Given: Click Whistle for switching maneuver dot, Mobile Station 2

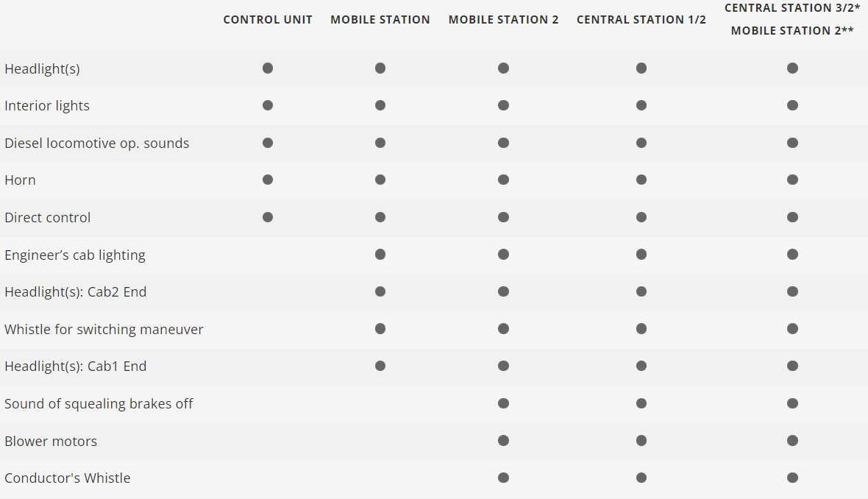Looking at the screenshot, I should (503, 329).
